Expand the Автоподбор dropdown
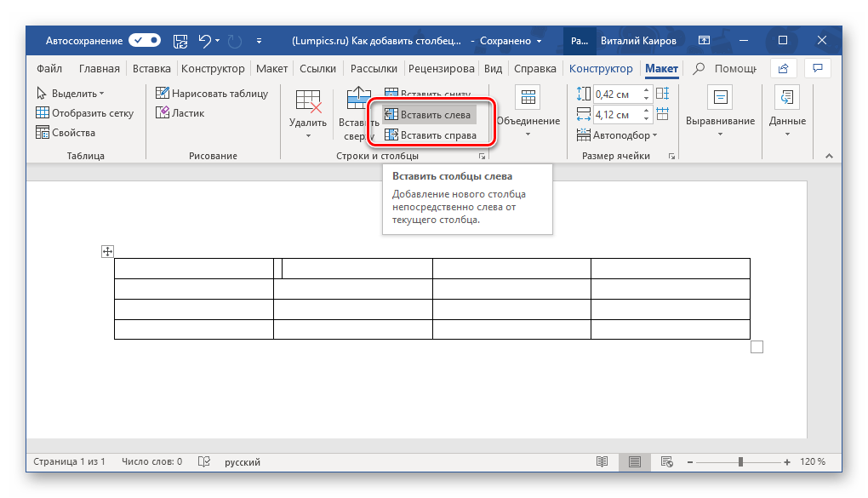The image size is (868, 498). click(618, 135)
